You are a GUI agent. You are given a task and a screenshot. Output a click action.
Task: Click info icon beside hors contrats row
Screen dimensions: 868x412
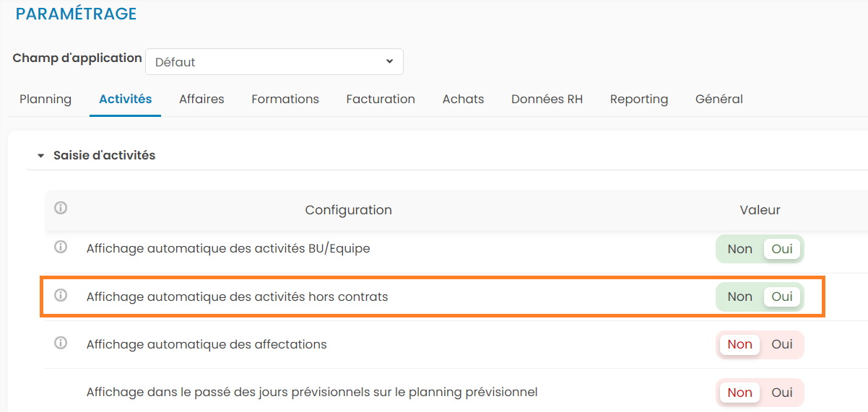[x=61, y=295]
